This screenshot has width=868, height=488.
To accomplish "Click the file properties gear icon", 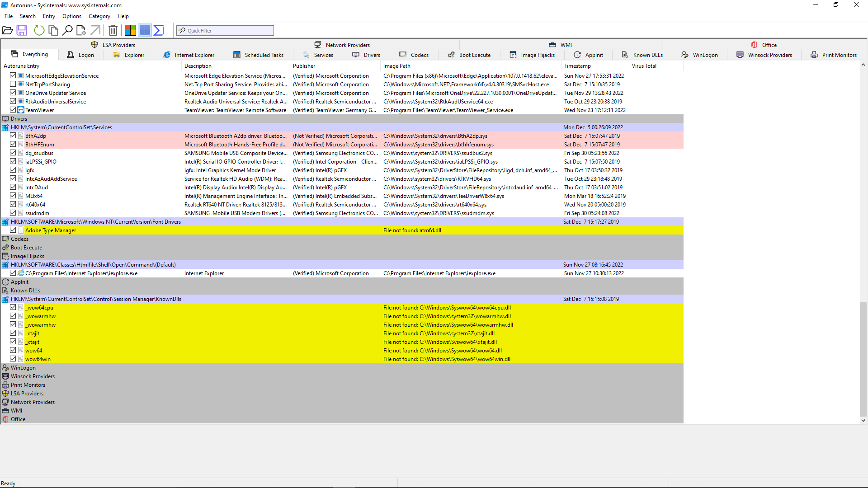I will pyautogui.click(x=81, y=30).
